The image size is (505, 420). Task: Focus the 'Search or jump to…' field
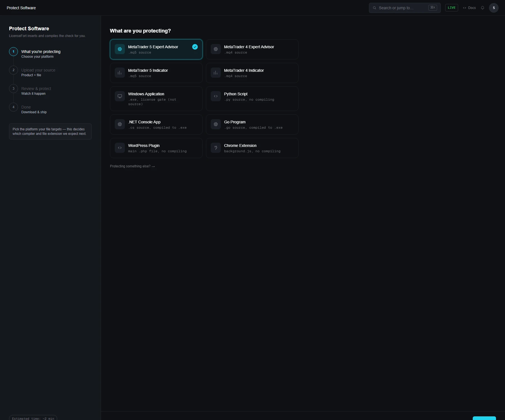[x=405, y=8]
